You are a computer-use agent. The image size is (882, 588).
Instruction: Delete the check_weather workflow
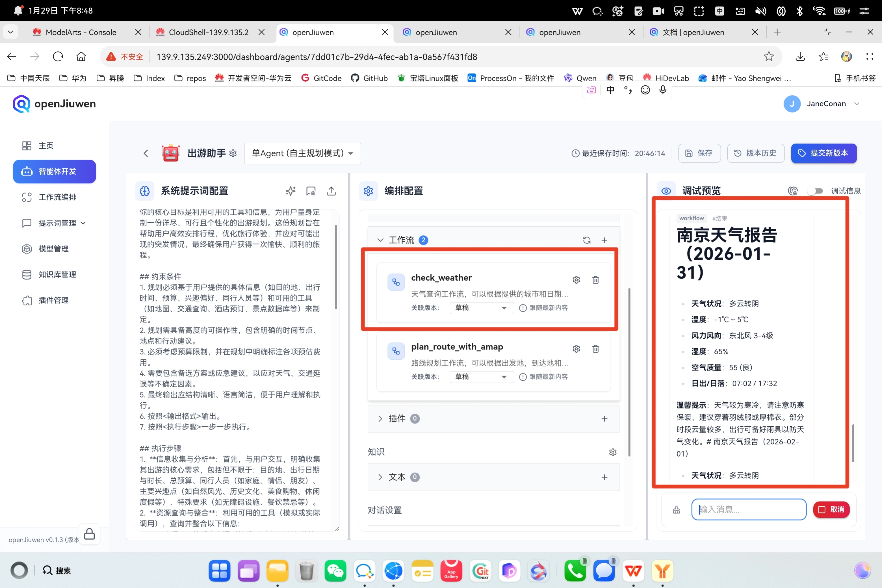595,280
